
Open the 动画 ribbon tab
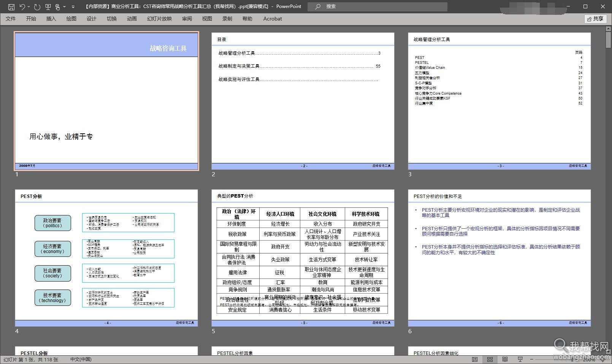point(132,19)
